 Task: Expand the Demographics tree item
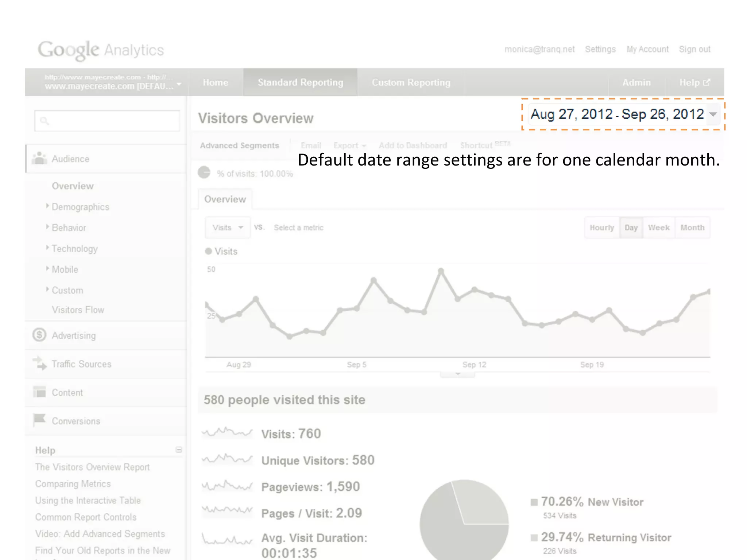pyautogui.click(x=47, y=206)
